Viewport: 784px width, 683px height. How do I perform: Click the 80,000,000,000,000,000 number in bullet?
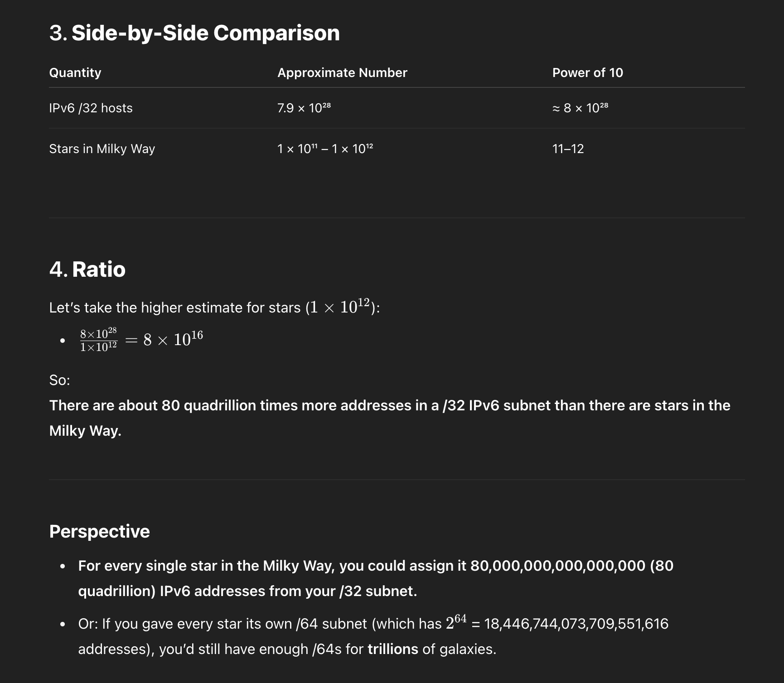[558, 566]
